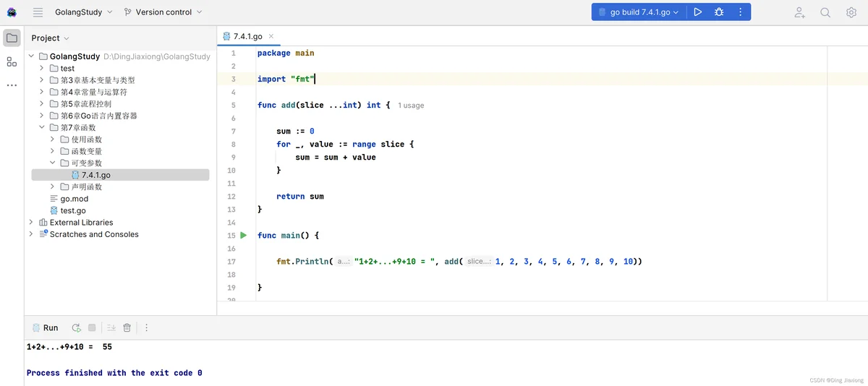Open the Structure tool window icon
The image size is (868, 386).
(12, 61)
